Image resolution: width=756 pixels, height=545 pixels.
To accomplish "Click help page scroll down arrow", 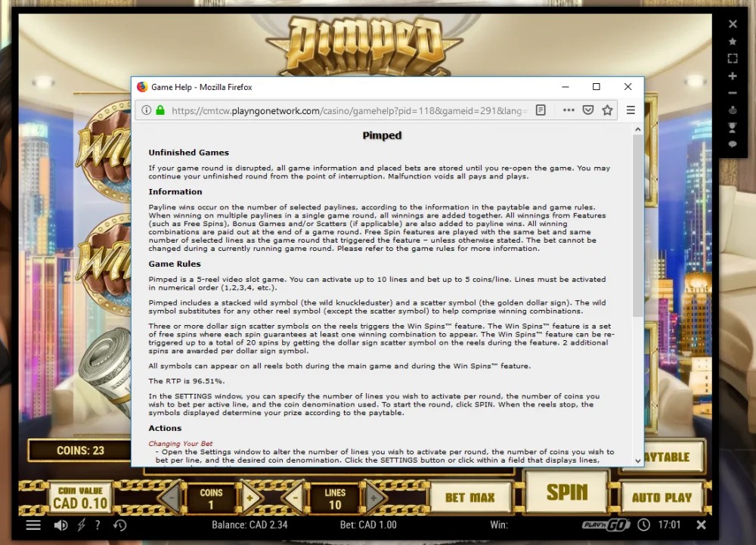I will pyautogui.click(x=638, y=460).
